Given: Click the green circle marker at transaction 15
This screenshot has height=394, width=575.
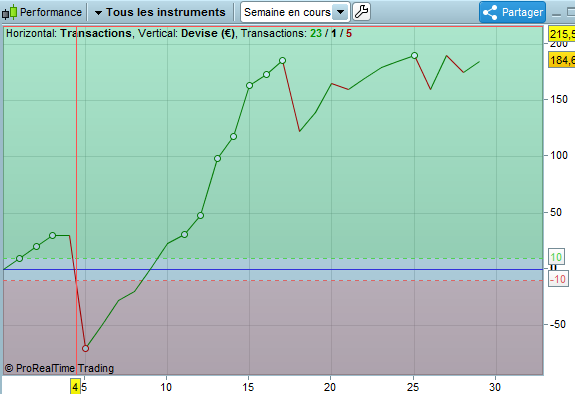Looking at the screenshot, I should (x=249, y=85).
